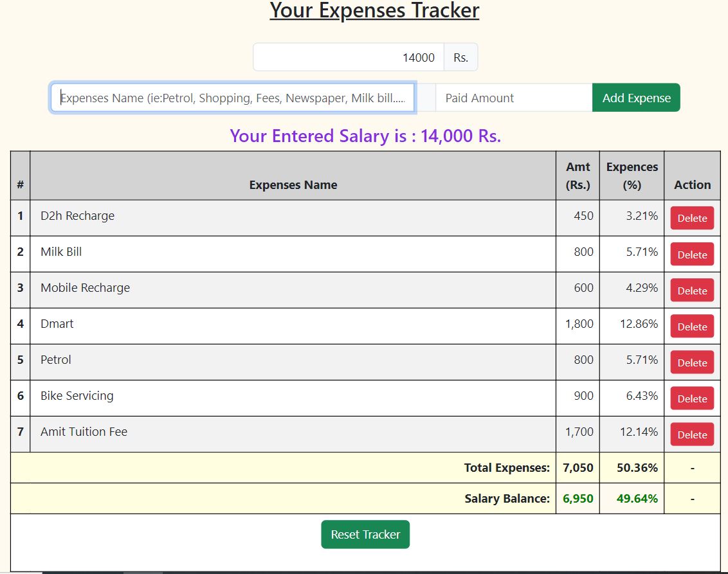Viewport: 728px width, 574px height.
Task: Click inside the salary amount field
Action: [x=347, y=57]
